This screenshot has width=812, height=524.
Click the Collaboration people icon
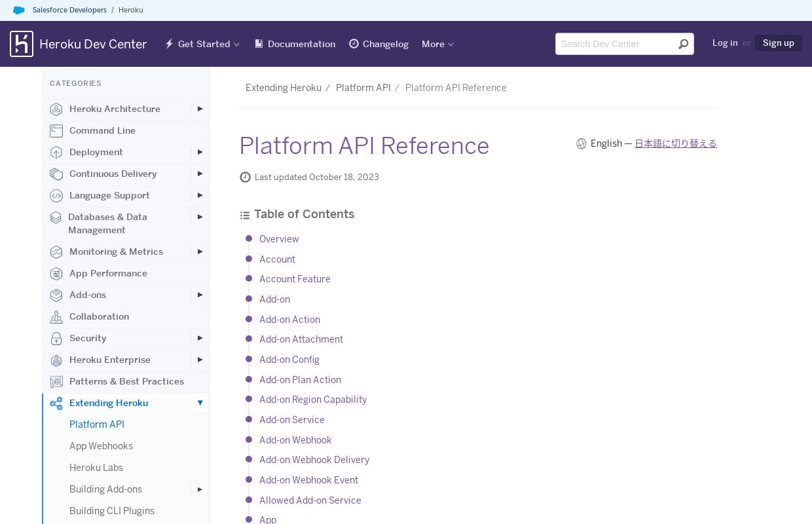point(56,317)
